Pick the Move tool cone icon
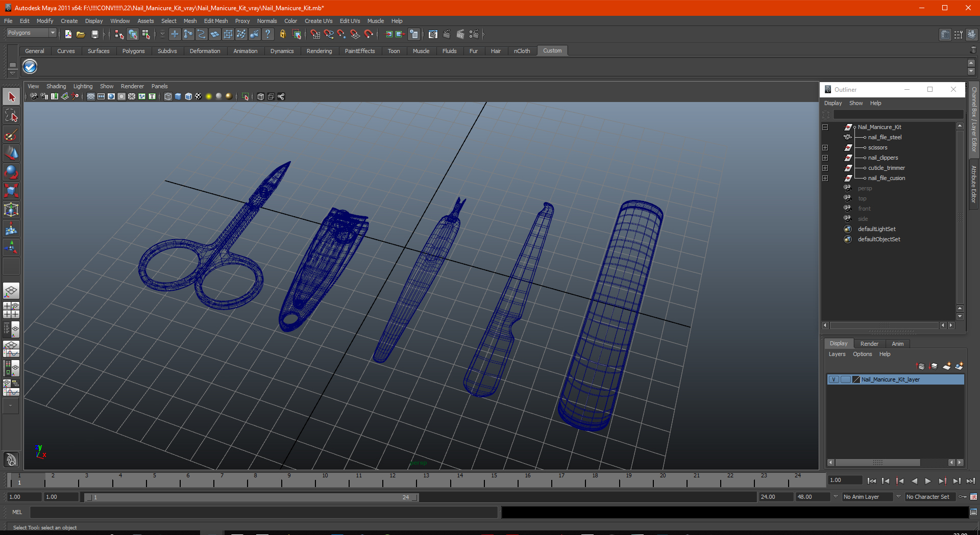This screenshot has height=535, width=980. tap(11, 153)
